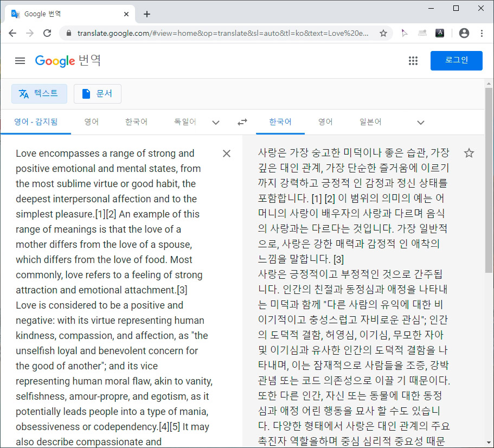Select 영어 as target language
Screen dimensions: 494x448
(325, 122)
